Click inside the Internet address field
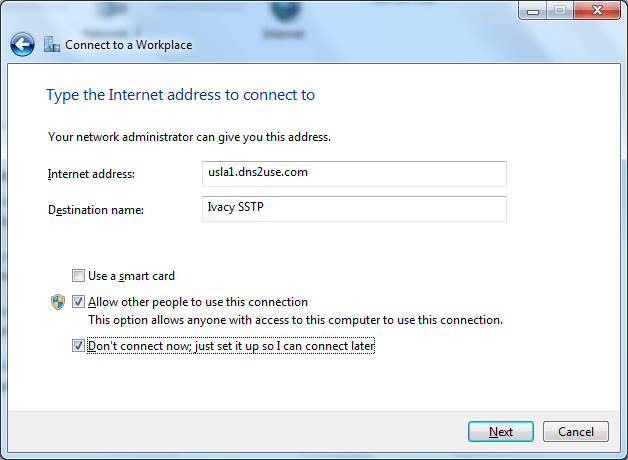The image size is (628, 460). point(354,174)
